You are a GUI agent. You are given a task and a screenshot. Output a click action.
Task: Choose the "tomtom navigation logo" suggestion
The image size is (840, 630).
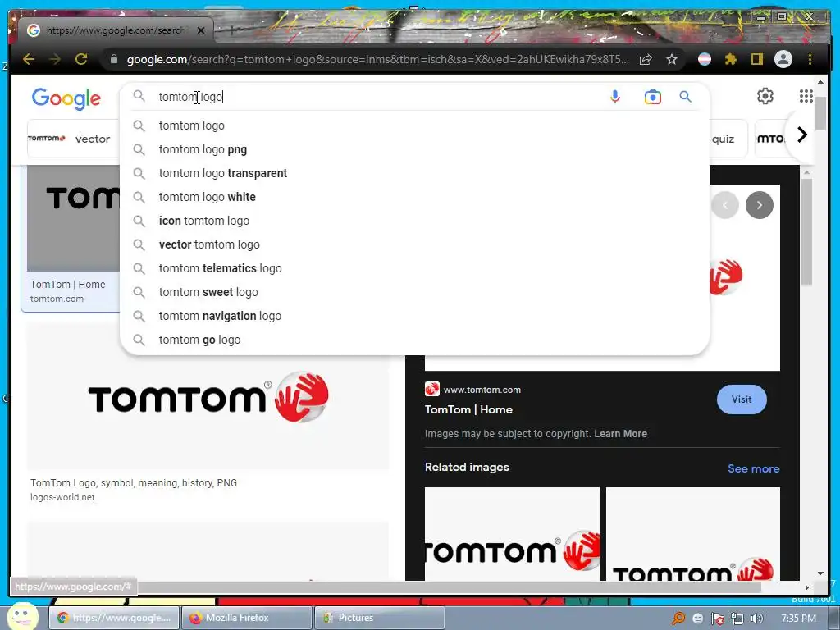click(x=414, y=316)
